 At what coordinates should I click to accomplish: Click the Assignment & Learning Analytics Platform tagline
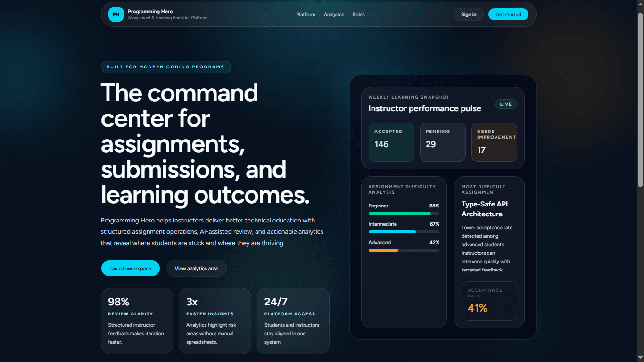point(168,18)
